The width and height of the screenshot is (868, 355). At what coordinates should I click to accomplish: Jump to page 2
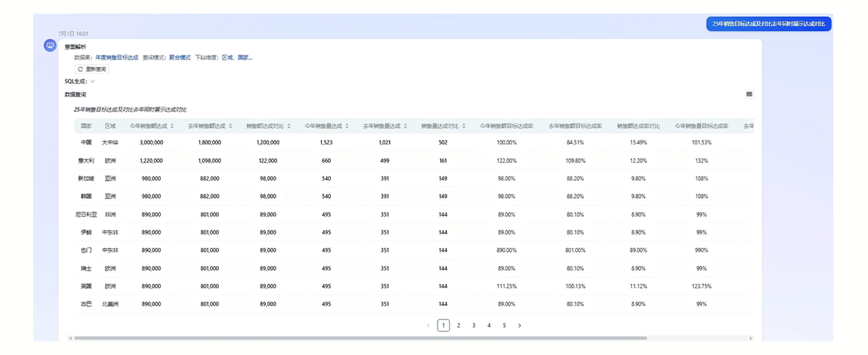pos(458,326)
